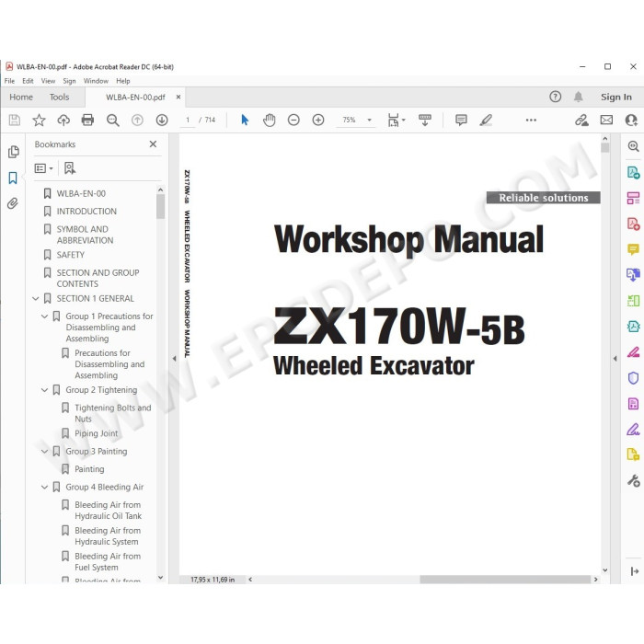The width and height of the screenshot is (644, 644).
Task: Open bookmark options dropdown menu
Action: click(43, 168)
